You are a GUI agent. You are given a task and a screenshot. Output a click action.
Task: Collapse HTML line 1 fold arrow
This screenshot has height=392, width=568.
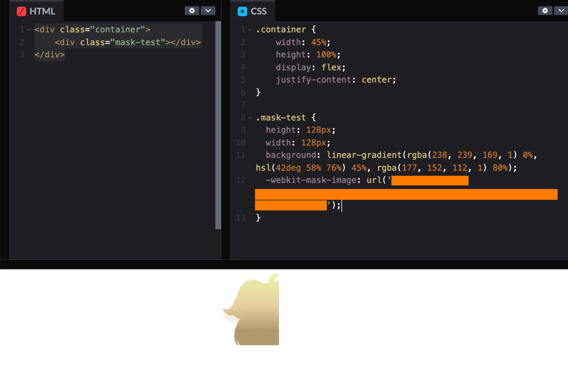[29, 30]
